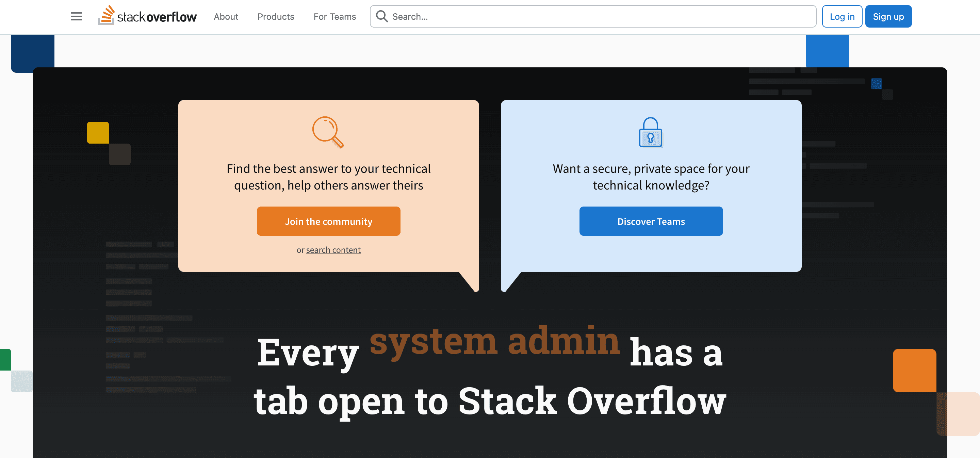Click the Stack Overflow logo
Screen dimensions: 980x458
tap(147, 16)
